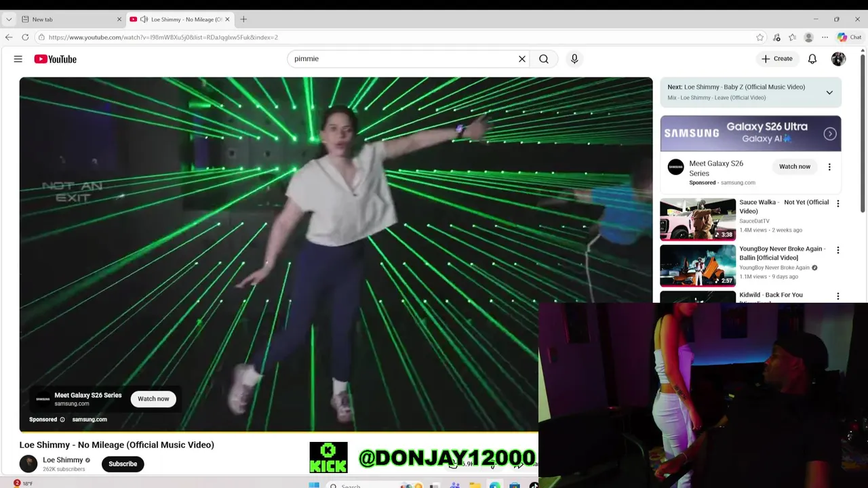This screenshot has width=868, height=488.
Task: Click the arrow on Samsung banner ad
Action: (x=830, y=134)
